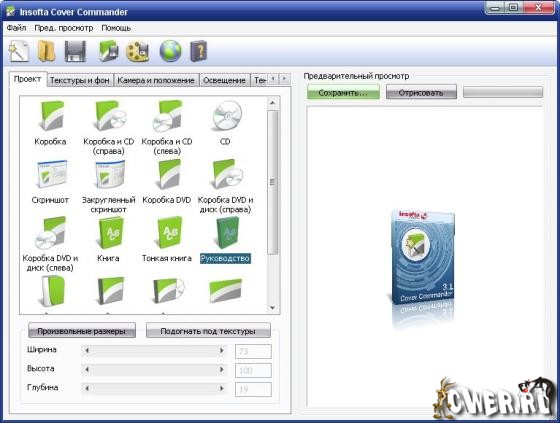
Task: Click the render progress bar
Action: (503, 92)
